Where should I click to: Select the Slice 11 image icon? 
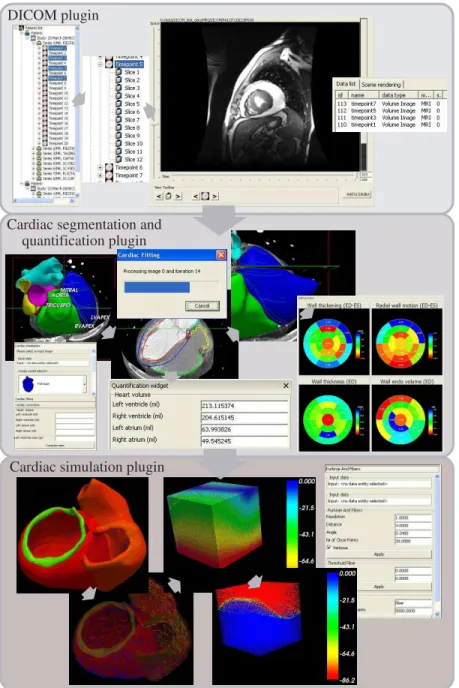pos(118,151)
